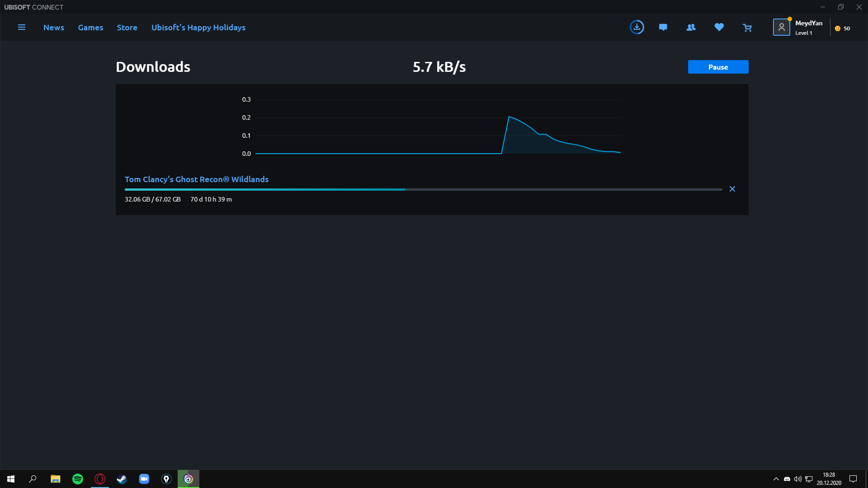Pause the current download
The image size is (868, 488).
718,67
